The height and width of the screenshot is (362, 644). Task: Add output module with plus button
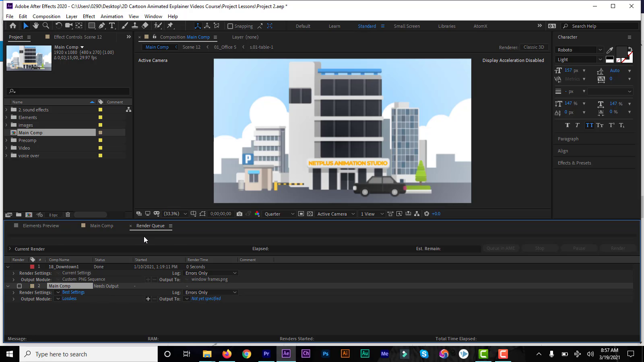click(x=148, y=299)
